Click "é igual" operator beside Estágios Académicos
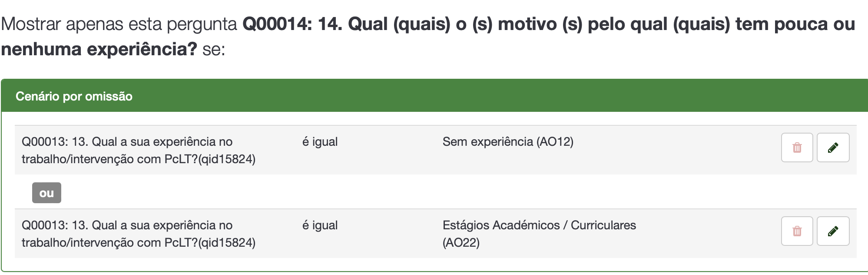The width and height of the screenshot is (868, 275). pyautogui.click(x=320, y=225)
